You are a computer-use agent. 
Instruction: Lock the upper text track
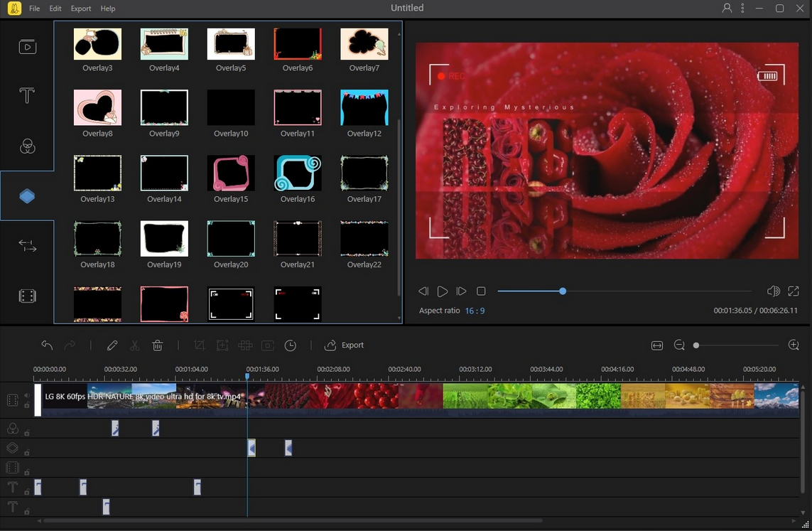coord(27,492)
